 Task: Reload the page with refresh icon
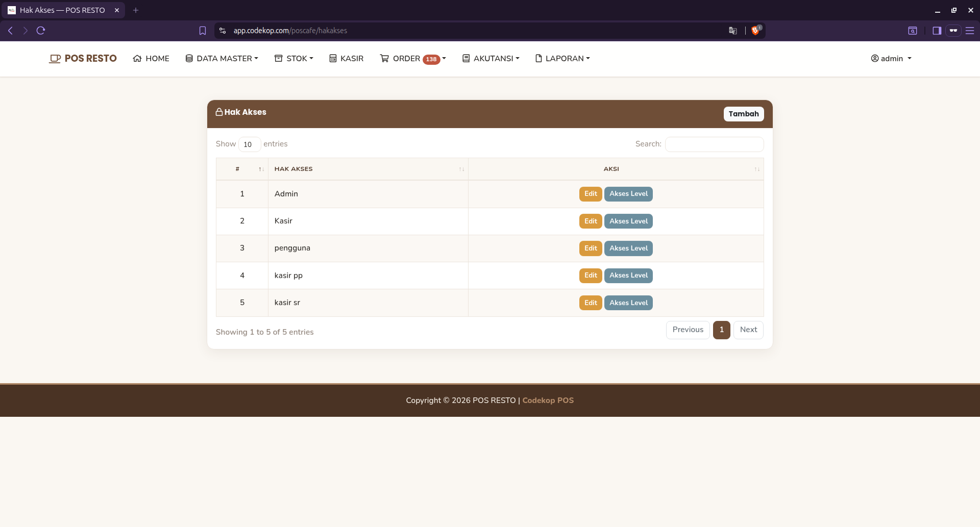(x=41, y=31)
